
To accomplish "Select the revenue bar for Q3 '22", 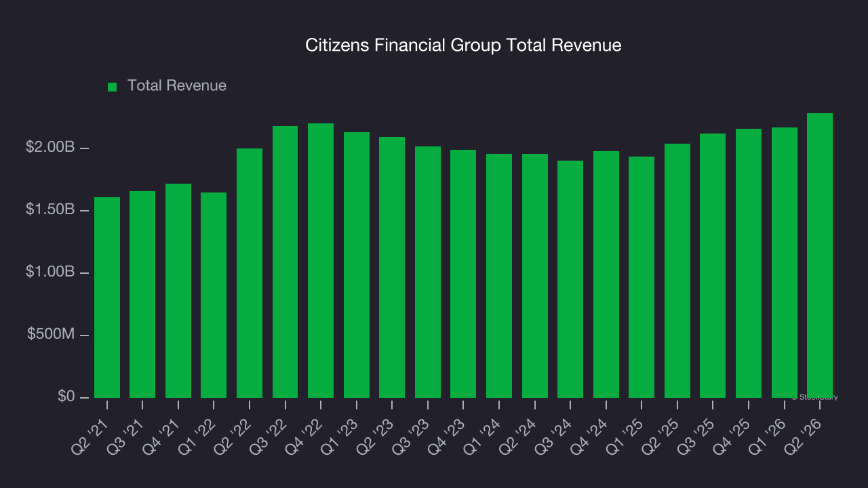I will point(285,262).
